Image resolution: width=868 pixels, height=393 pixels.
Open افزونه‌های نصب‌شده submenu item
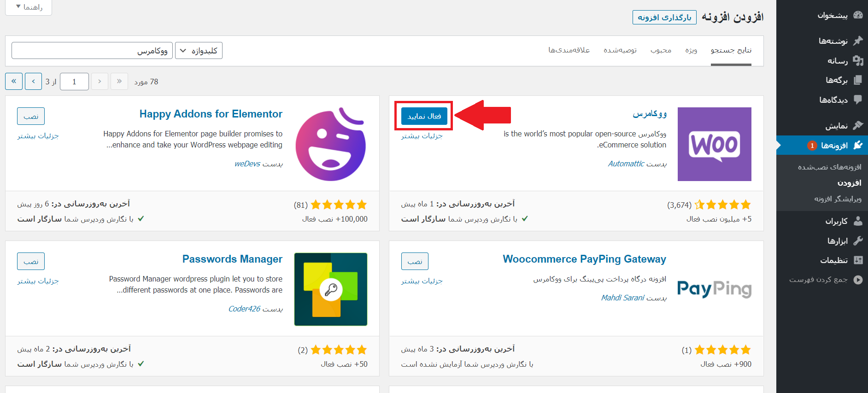tap(829, 167)
